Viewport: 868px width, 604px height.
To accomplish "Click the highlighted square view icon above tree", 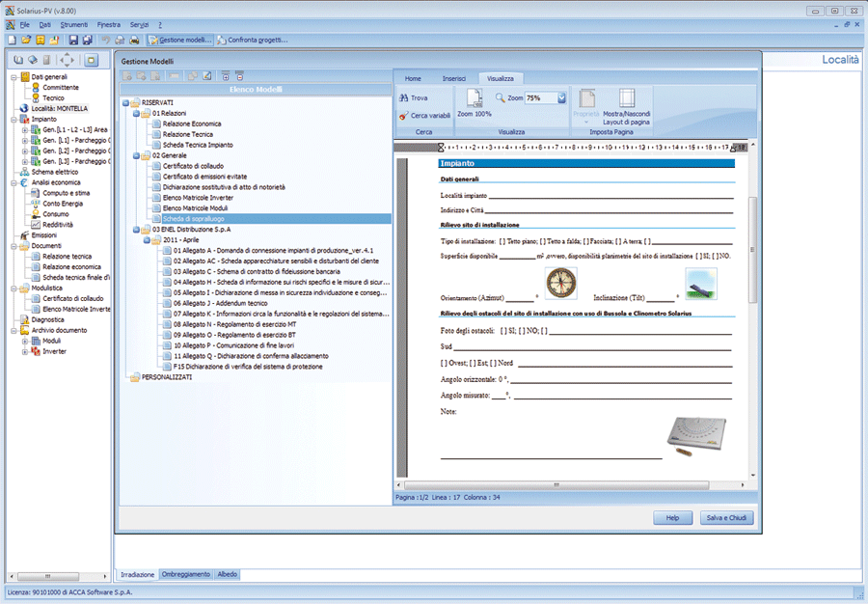I will pos(92,60).
